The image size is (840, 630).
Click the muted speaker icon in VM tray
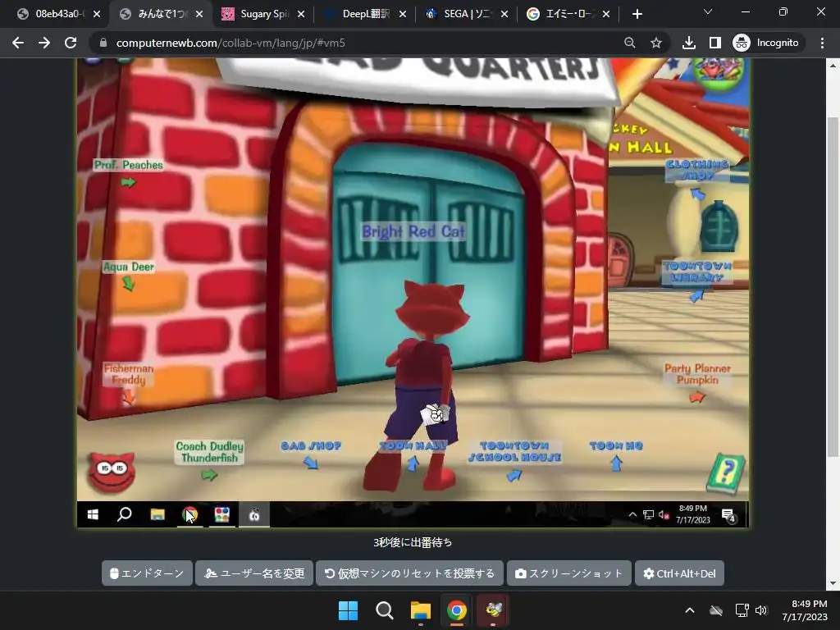[x=664, y=514]
